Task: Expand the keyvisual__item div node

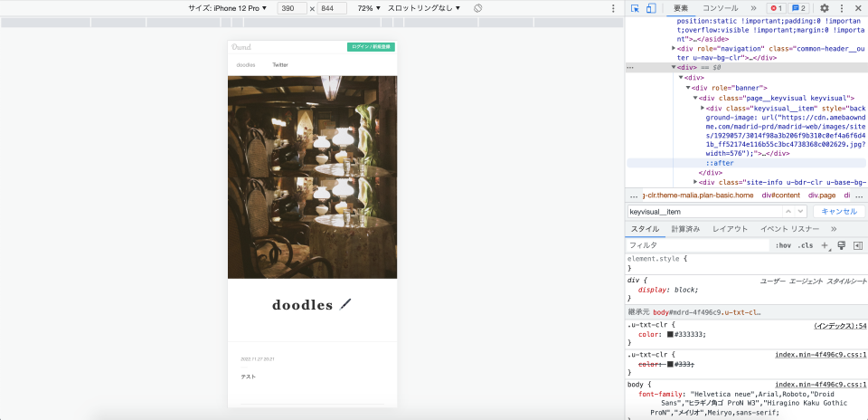Action: click(x=703, y=108)
